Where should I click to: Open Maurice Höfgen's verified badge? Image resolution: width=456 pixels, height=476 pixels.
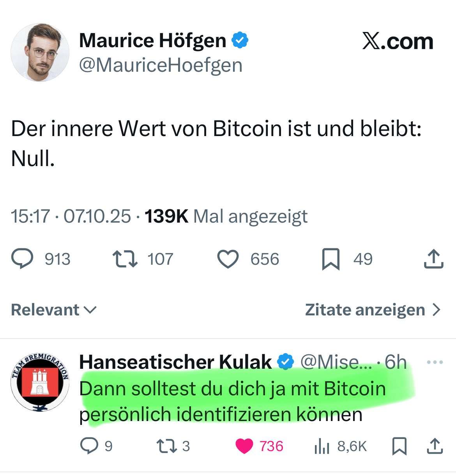click(x=240, y=41)
